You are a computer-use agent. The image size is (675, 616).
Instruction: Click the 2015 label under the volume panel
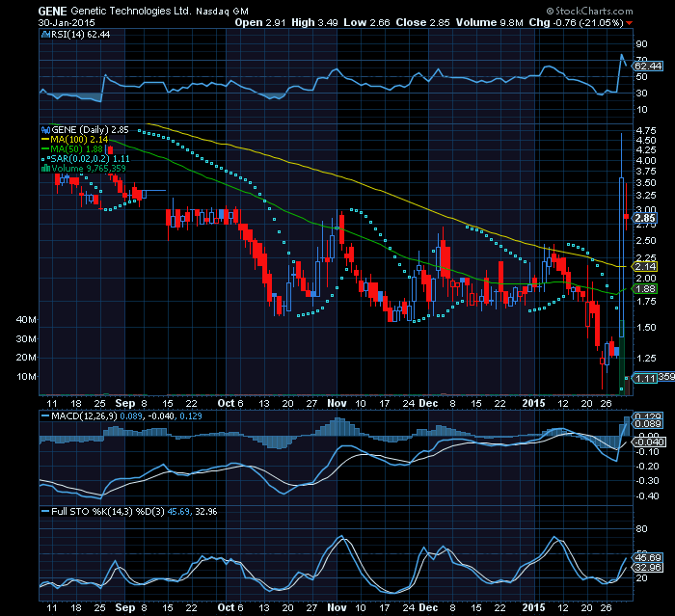pyautogui.click(x=534, y=403)
